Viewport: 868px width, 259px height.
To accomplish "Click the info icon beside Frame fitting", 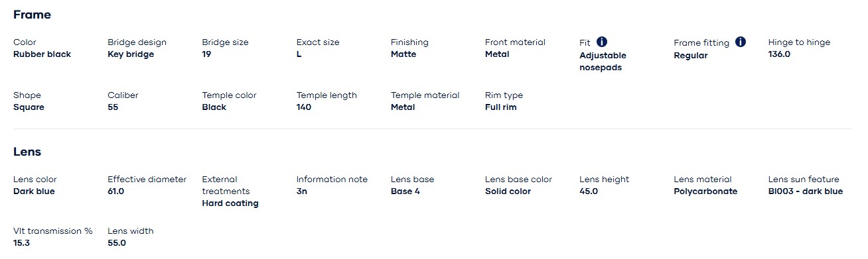I will [x=741, y=42].
